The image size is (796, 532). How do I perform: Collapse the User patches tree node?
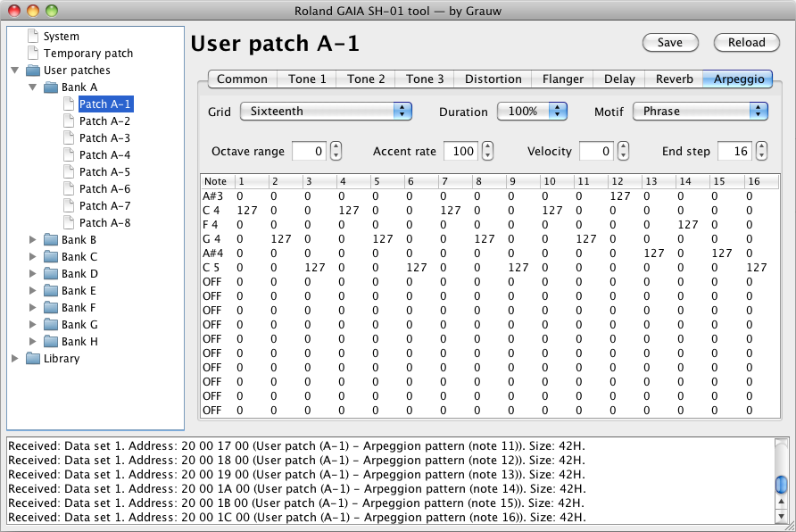click(14, 70)
